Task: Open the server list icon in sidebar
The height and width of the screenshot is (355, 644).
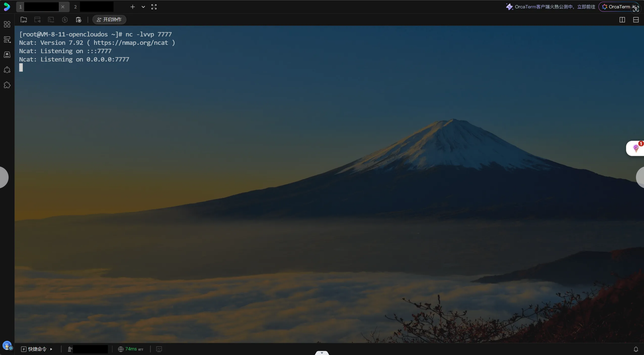Action: pos(7,40)
